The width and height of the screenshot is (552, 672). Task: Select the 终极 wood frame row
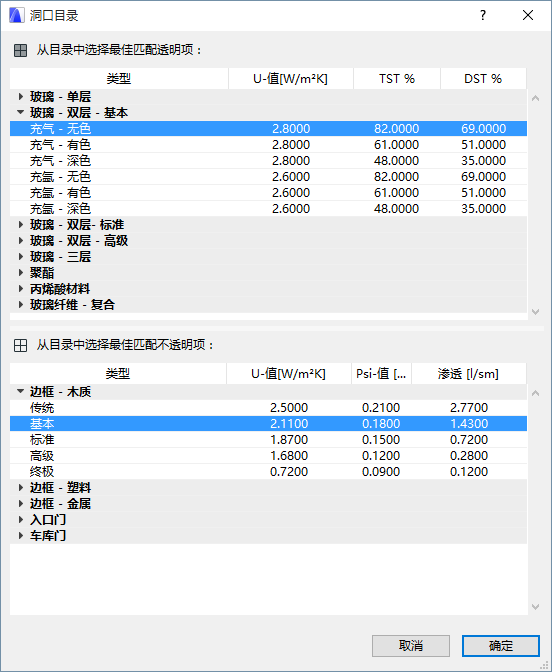(x=268, y=472)
